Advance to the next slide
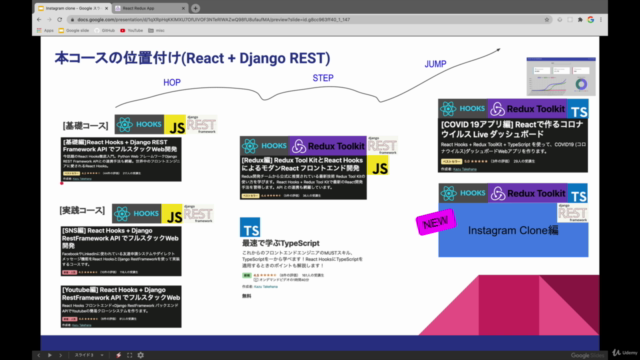 click(60, 355)
